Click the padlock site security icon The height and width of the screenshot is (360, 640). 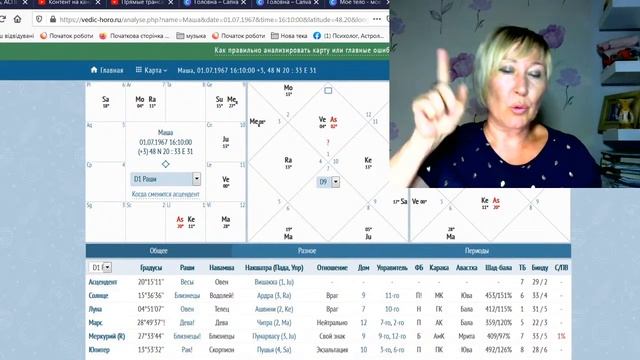pos(53,19)
